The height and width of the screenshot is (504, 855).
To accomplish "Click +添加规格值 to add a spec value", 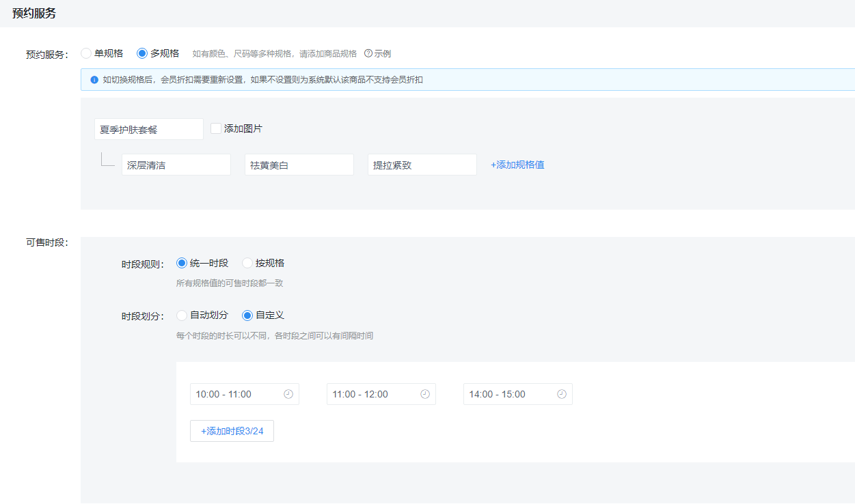I will pyautogui.click(x=516, y=164).
